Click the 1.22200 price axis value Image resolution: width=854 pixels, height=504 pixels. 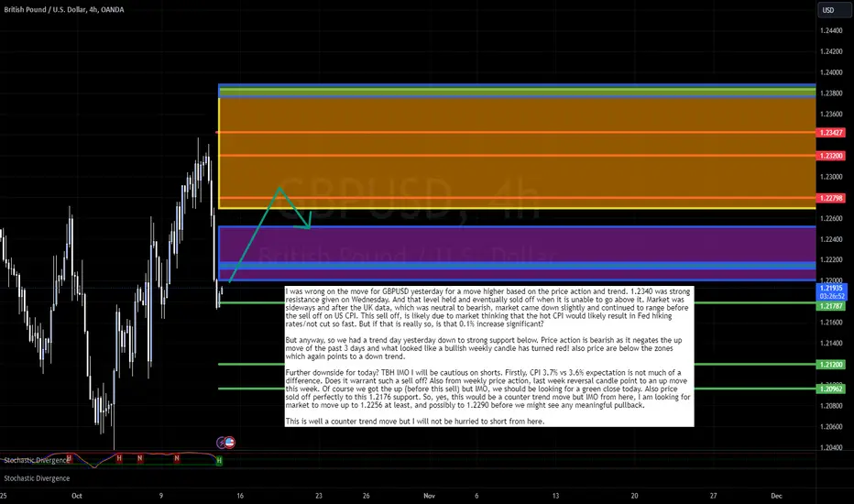pyautogui.click(x=831, y=260)
